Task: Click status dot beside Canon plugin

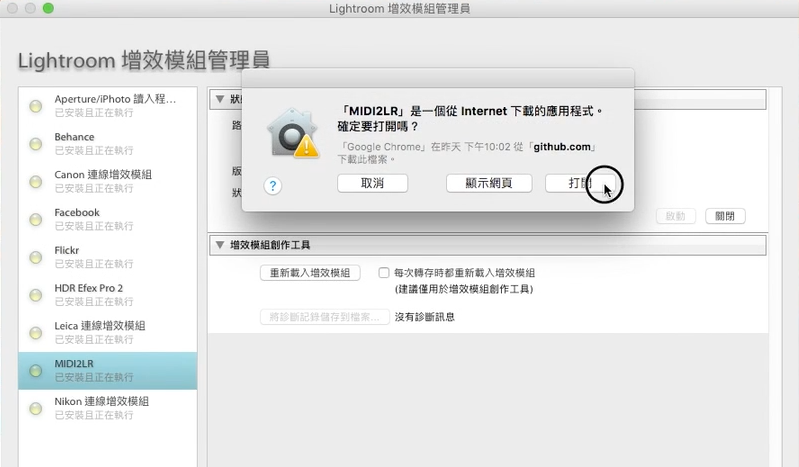Action: click(x=36, y=182)
